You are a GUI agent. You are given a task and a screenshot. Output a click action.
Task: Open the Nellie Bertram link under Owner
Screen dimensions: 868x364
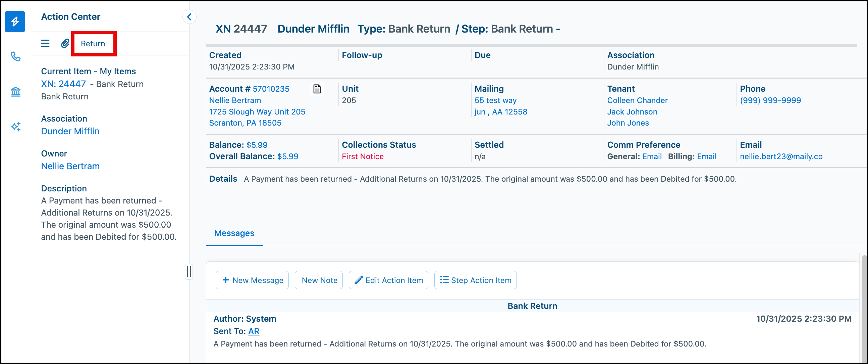[70, 166]
